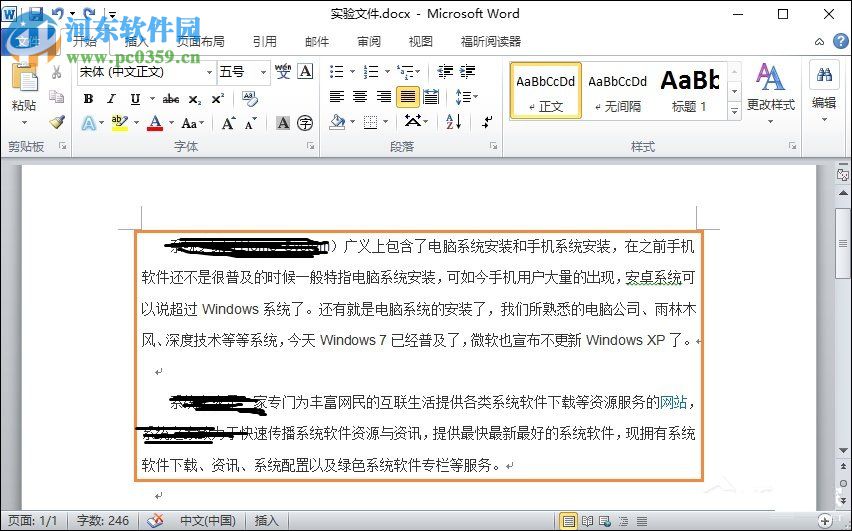The height and width of the screenshot is (531, 852).
Task: Click 中文(中国) language in status bar
Action: click(208, 521)
